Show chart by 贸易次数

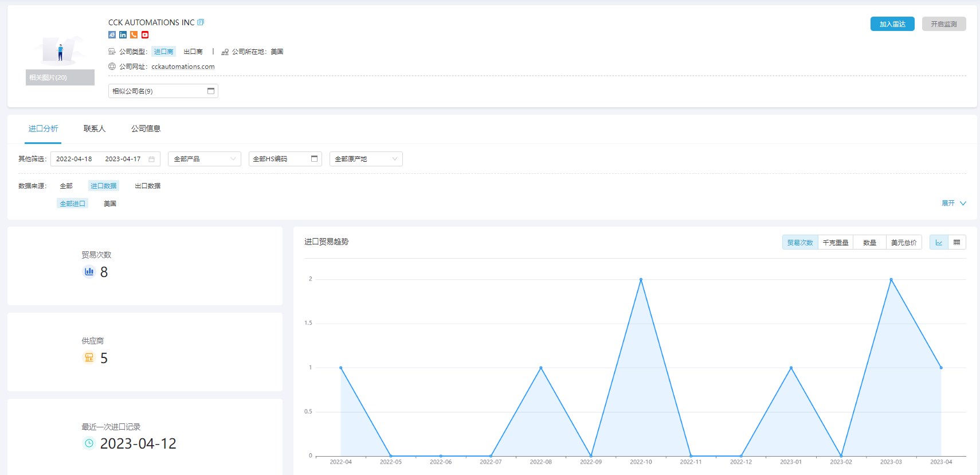click(x=800, y=243)
